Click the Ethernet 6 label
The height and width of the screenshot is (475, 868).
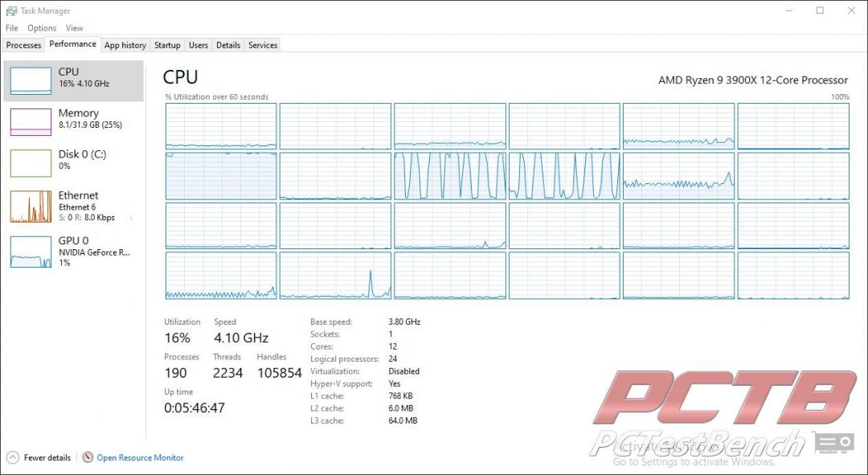pyautogui.click(x=77, y=207)
